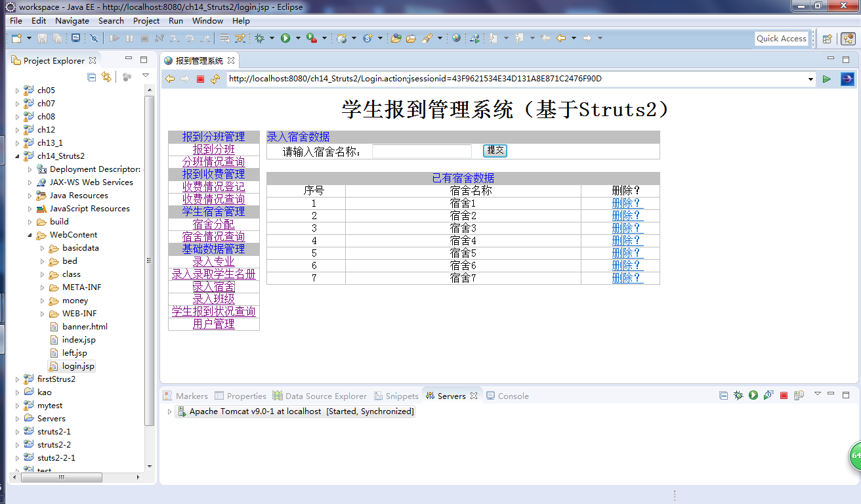Click the red Stop loading browser icon
Image resolution: width=861 pixels, height=504 pixels.
click(x=201, y=79)
